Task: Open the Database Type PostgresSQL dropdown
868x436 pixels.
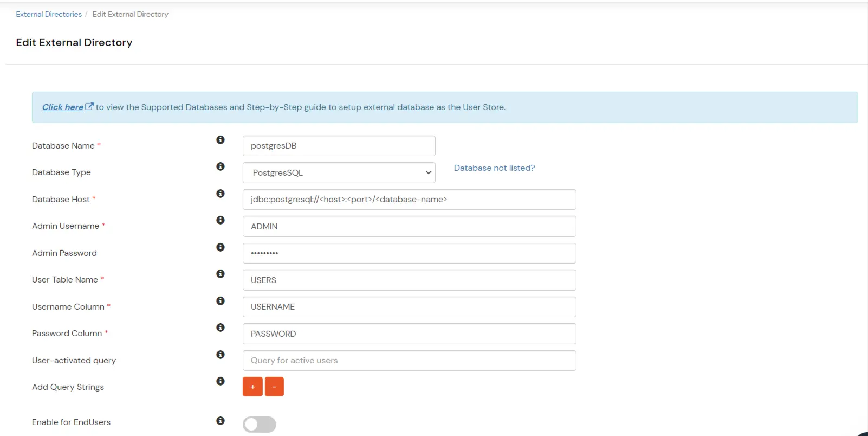Action: (x=339, y=172)
